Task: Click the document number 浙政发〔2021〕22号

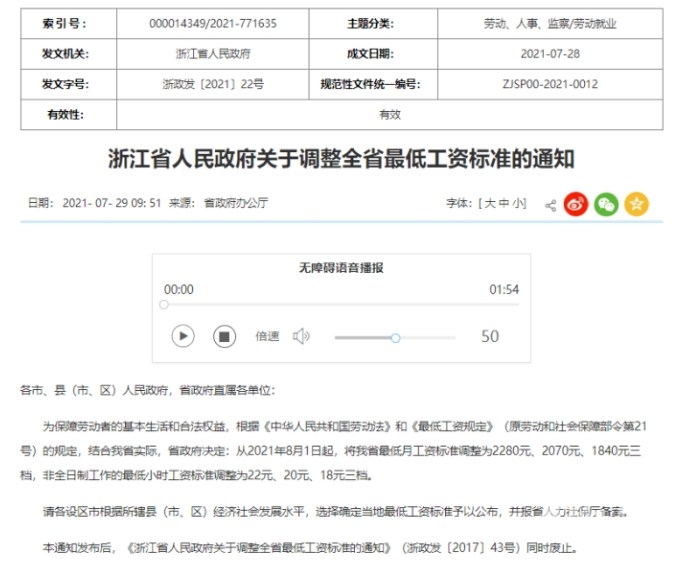Action: (212, 84)
